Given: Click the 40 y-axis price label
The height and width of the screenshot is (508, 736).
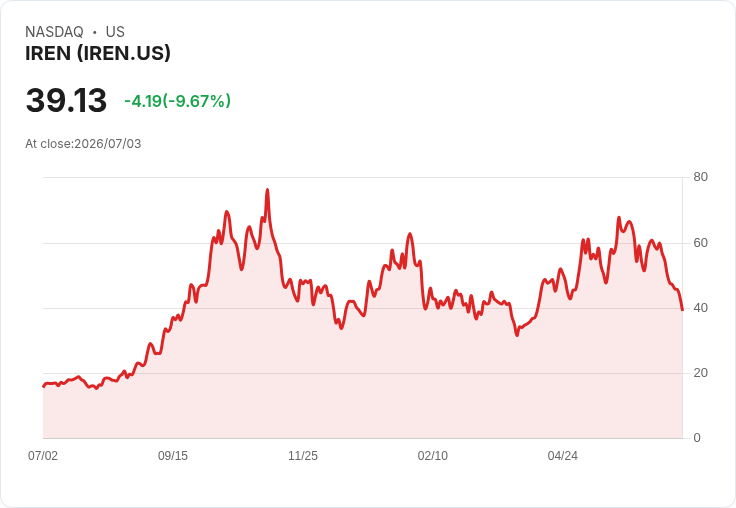Looking at the screenshot, I should [700, 308].
